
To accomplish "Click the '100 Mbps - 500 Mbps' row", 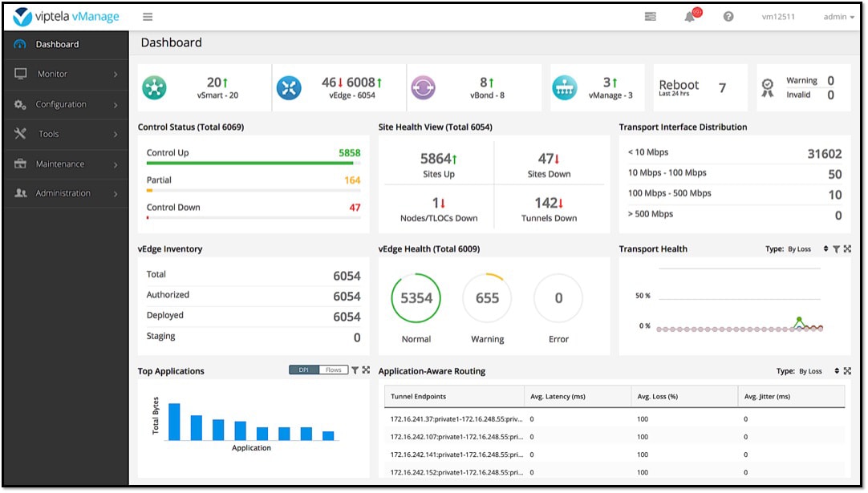I will 735,194.
